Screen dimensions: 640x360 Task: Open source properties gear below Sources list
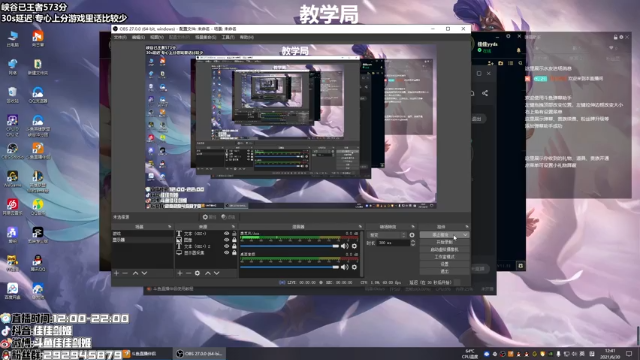coord(197,273)
